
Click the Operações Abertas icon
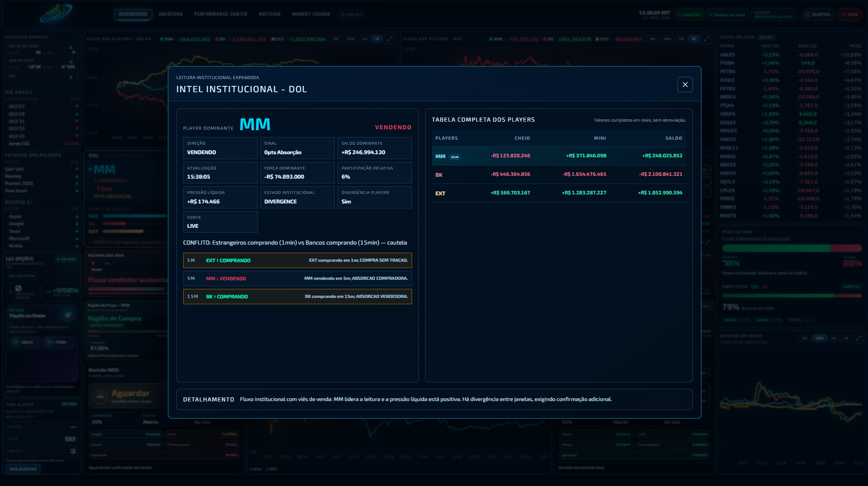point(19,288)
